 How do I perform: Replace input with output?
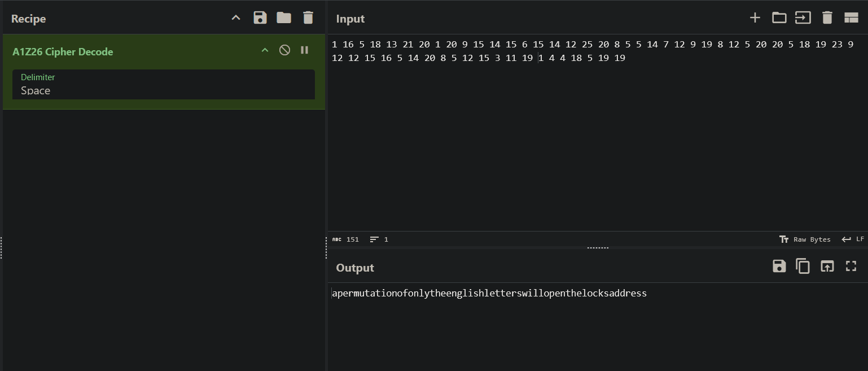(827, 267)
